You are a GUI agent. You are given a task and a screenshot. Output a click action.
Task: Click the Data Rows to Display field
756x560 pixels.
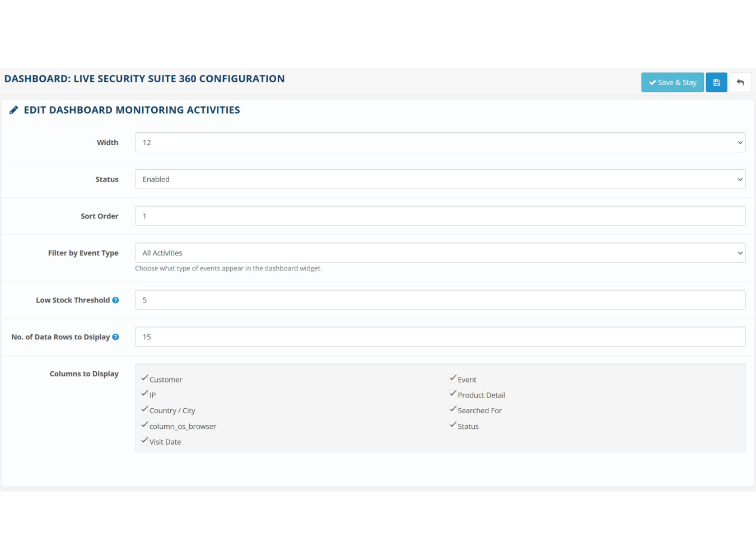[440, 337]
